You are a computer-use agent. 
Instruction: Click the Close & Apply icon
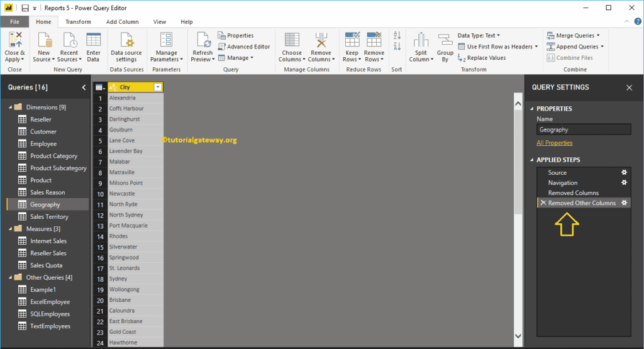[14, 40]
